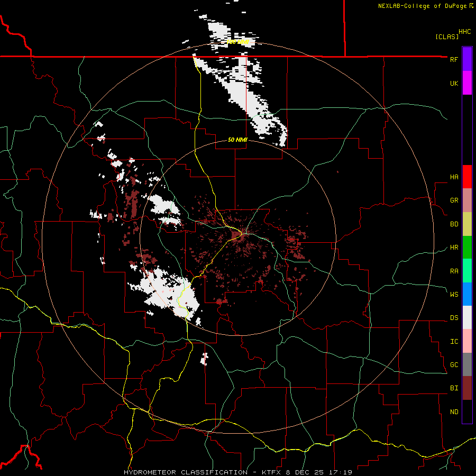Click the DS white legend color block
Image resolution: width=476 pixels, height=476 pixels.
point(467,317)
